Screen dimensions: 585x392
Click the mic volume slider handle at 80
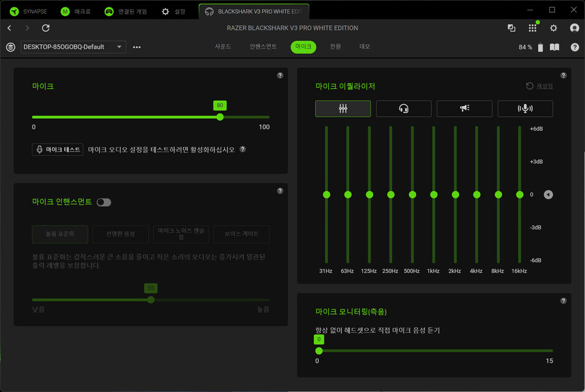click(220, 117)
